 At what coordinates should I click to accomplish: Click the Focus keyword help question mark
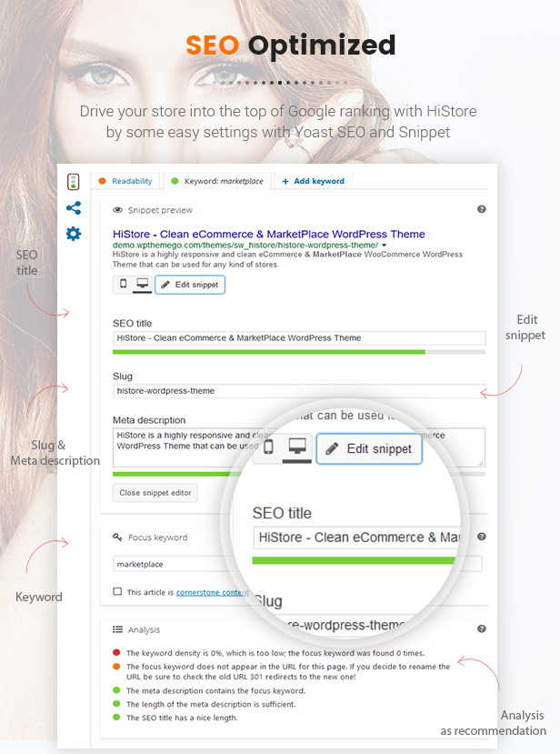482,537
